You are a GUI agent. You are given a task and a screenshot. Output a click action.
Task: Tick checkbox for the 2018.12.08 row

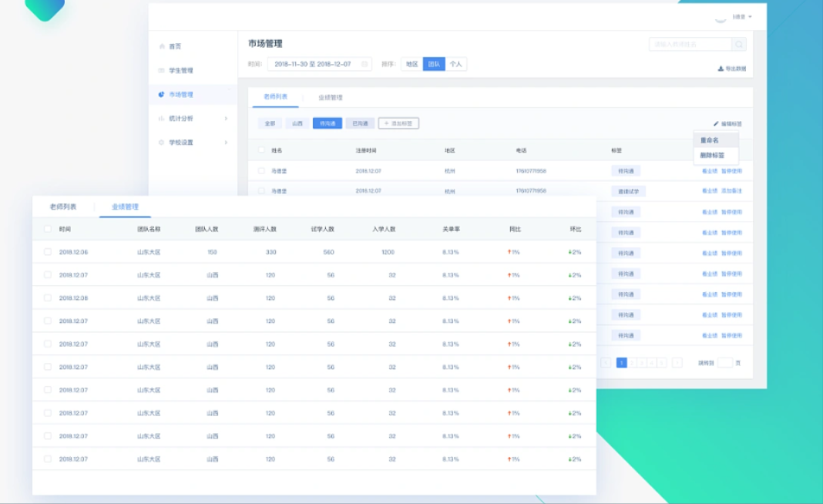[x=48, y=297]
